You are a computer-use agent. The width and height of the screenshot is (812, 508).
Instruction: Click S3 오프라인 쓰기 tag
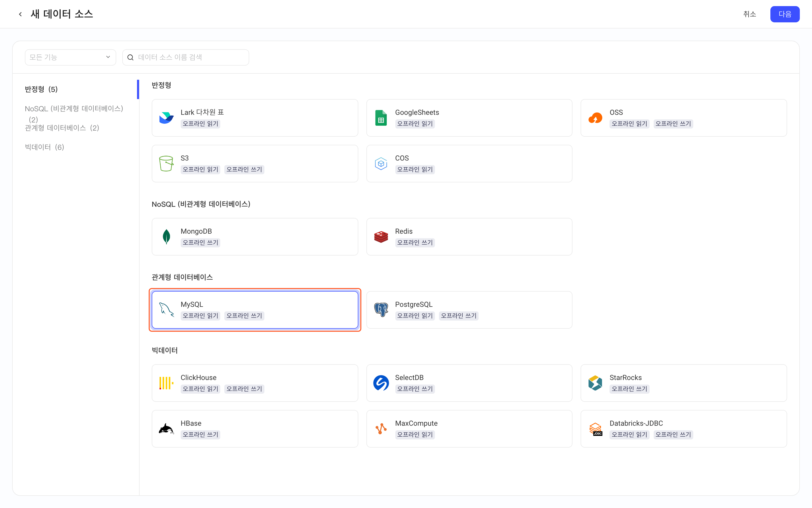244,169
